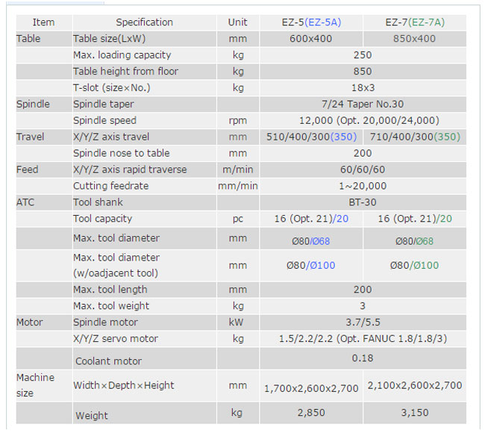The image size is (485, 448).
Task: Click the 850x400 table size value
Action: coord(415,39)
